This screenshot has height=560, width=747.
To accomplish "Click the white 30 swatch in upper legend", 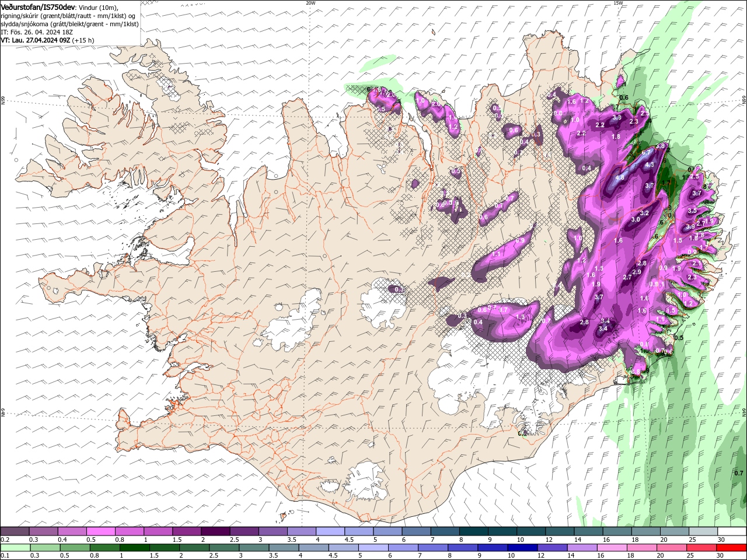I will (x=732, y=531).
